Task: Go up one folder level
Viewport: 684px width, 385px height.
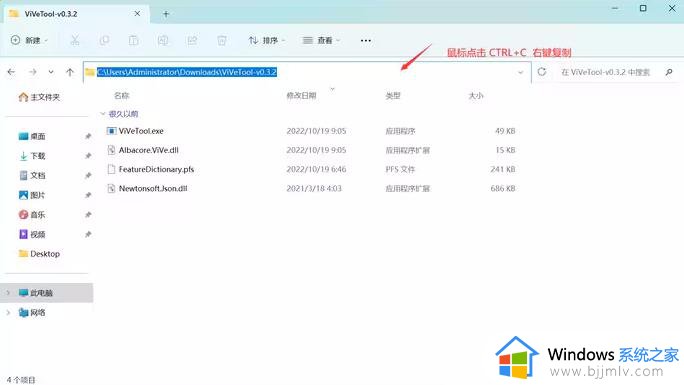Action: click(70, 72)
